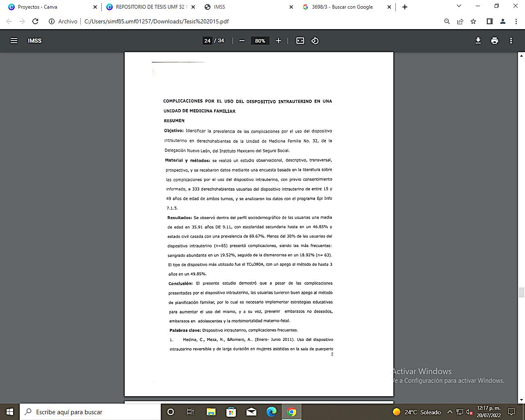This screenshot has height=420, width=525.
Task: Edit the current page number field
Action: pos(207,41)
